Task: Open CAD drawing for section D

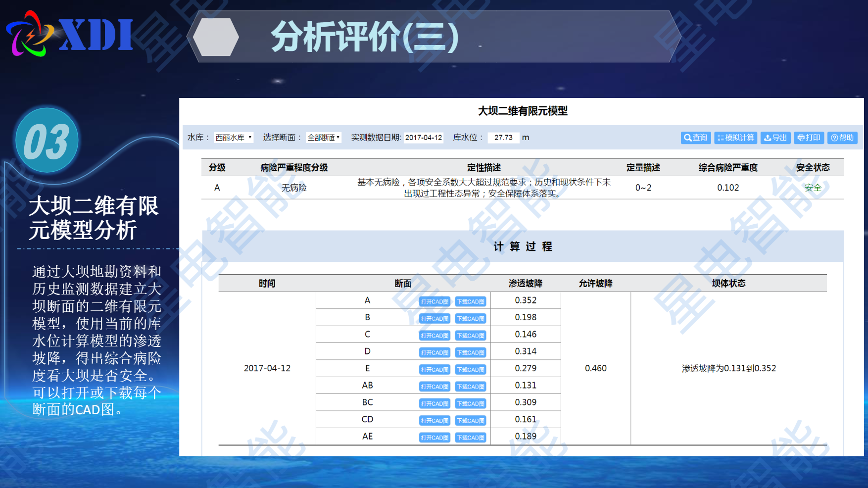Action: (434, 352)
